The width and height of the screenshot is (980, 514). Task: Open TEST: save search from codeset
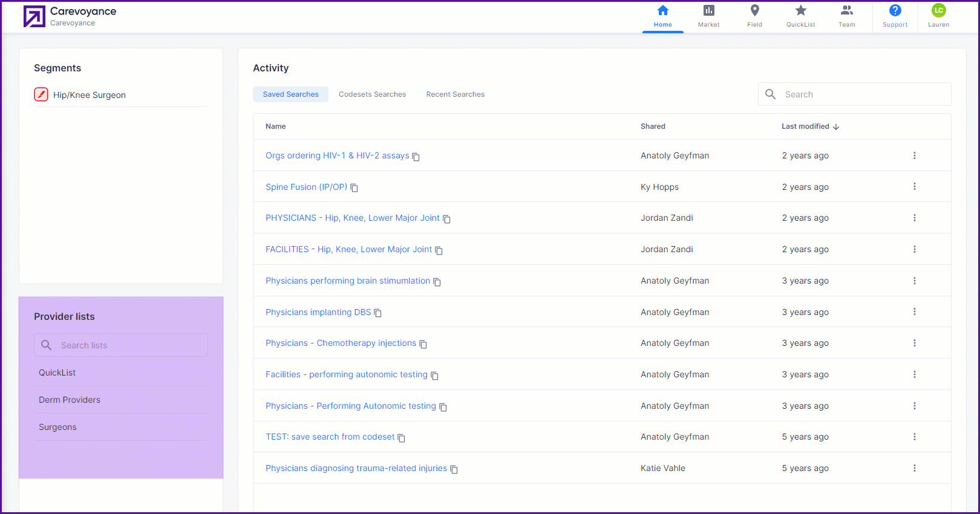tap(330, 437)
